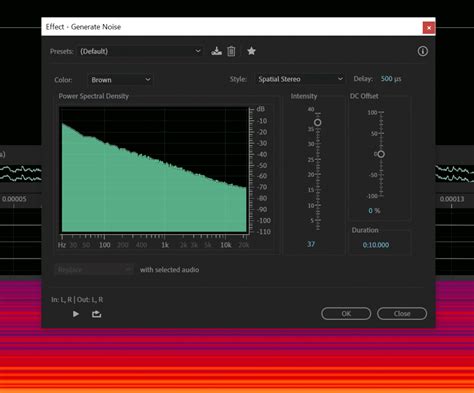The width and height of the screenshot is (474, 393).
Task: Open the Style dropdown set to Spatial Stereo
Action: click(x=300, y=79)
